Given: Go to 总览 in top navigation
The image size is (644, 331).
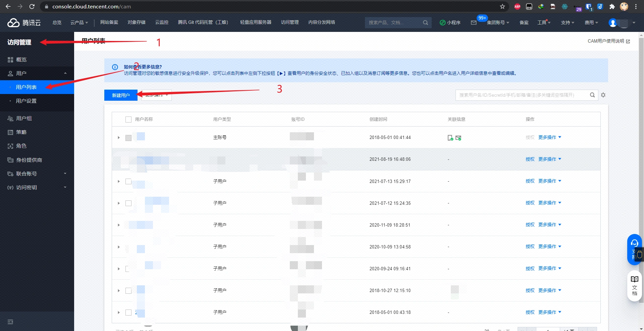Looking at the screenshot, I should coord(57,22).
